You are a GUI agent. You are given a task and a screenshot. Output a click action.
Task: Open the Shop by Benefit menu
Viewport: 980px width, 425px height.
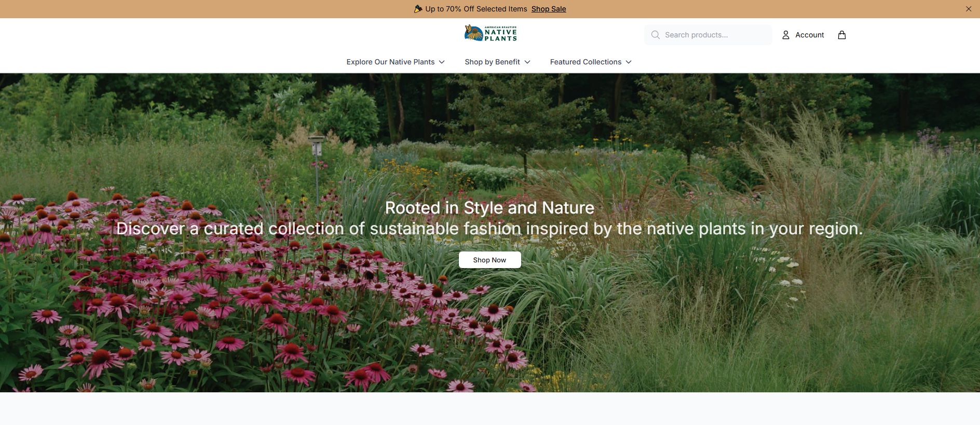pyautogui.click(x=497, y=62)
